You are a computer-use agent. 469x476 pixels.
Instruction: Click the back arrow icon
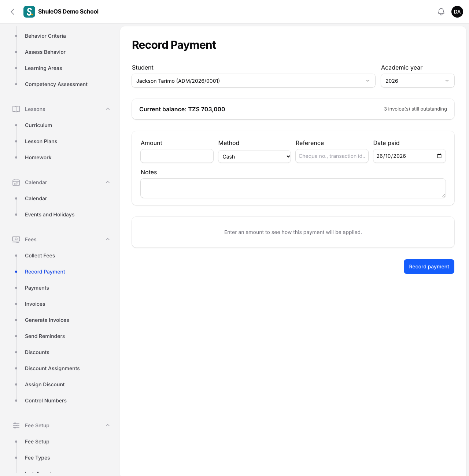12,12
